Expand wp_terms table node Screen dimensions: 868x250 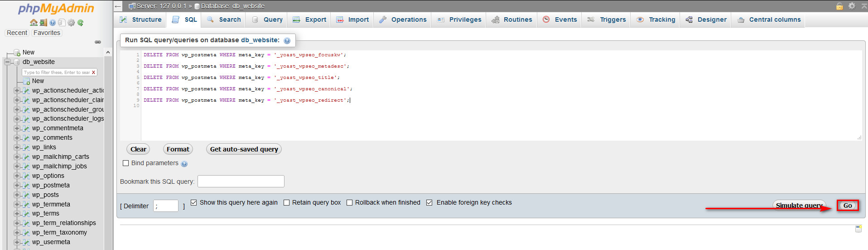pyautogui.click(x=17, y=214)
